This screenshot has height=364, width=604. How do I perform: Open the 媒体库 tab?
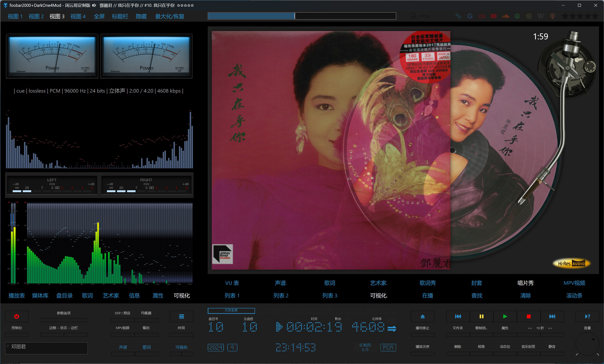tap(40, 295)
